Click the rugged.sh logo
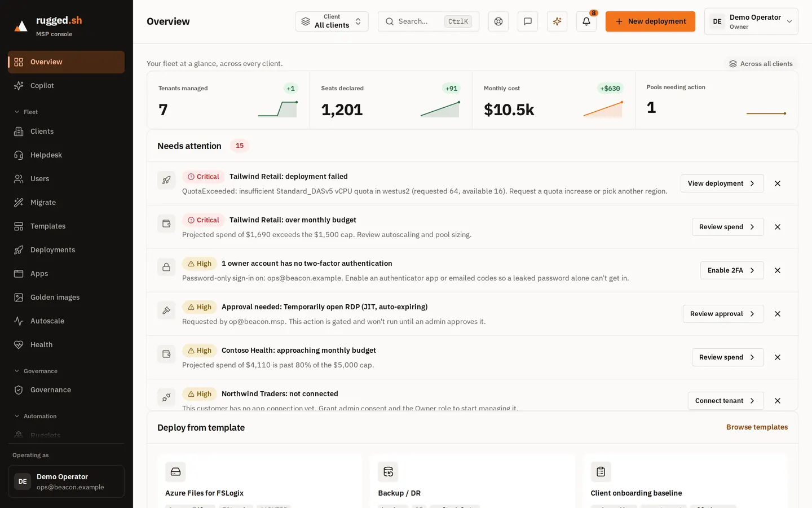Screen dimensions: 812x508 pos(48,25)
